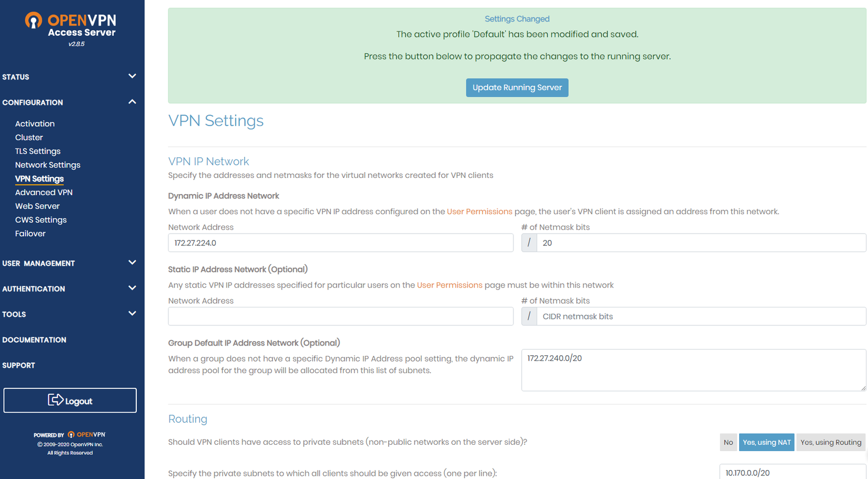Screen dimensions: 868x479
Task: Click the v2.8.5 version label
Action: (x=76, y=44)
